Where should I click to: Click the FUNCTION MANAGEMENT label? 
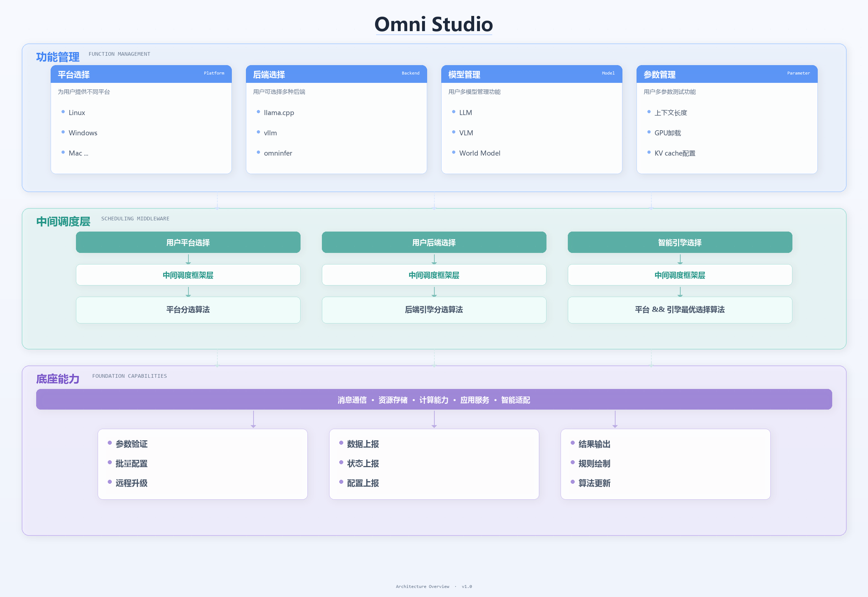[119, 54]
